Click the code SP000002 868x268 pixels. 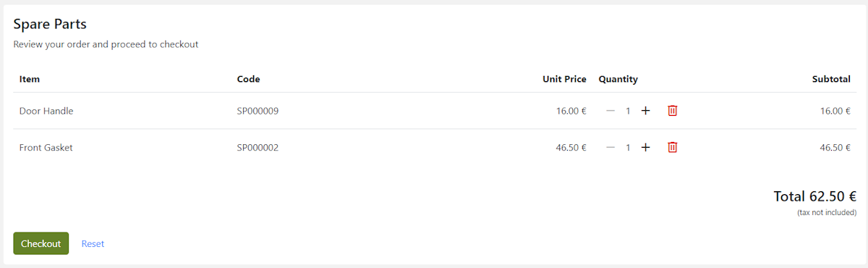258,147
